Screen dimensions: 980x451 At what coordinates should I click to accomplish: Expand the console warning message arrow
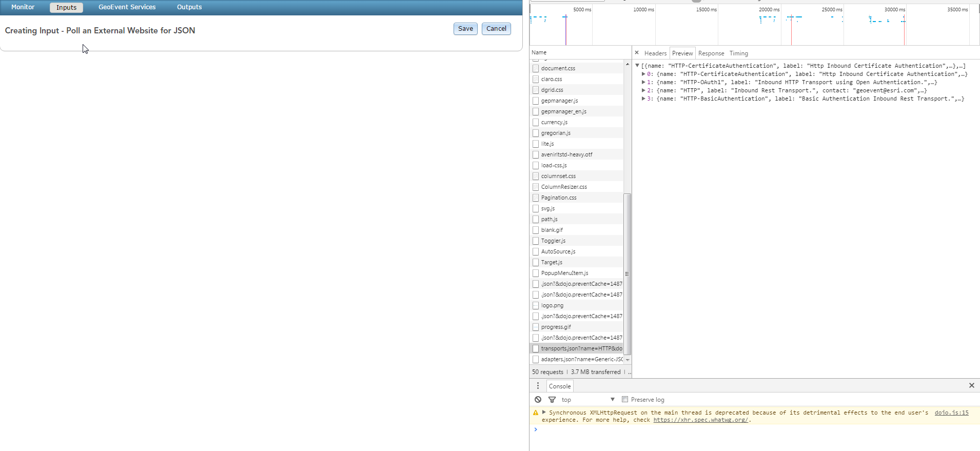point(544,412)
